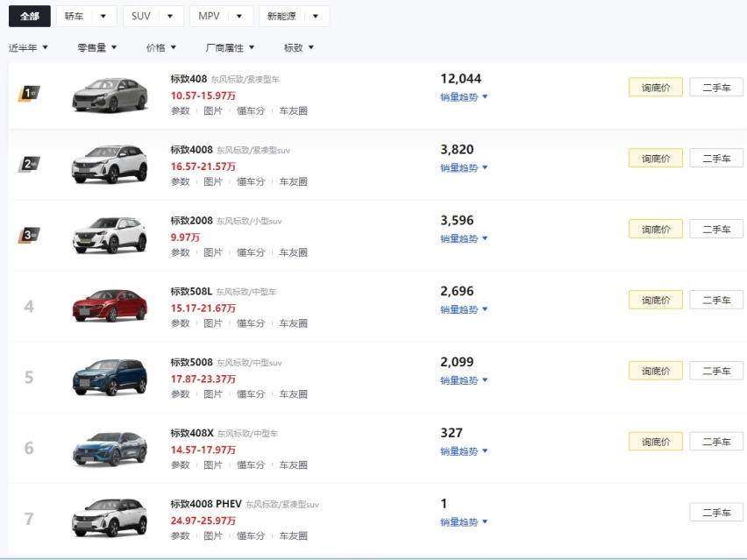View 图片 for 标致408

213,111
